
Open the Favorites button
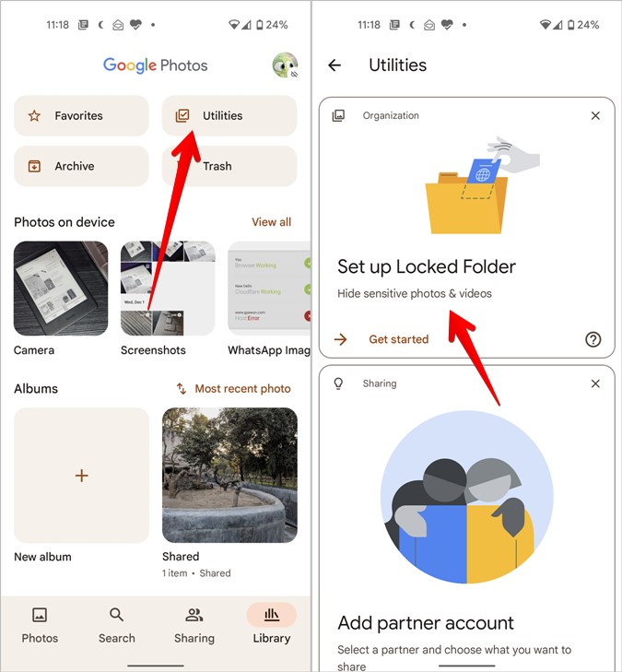(81, 116)
